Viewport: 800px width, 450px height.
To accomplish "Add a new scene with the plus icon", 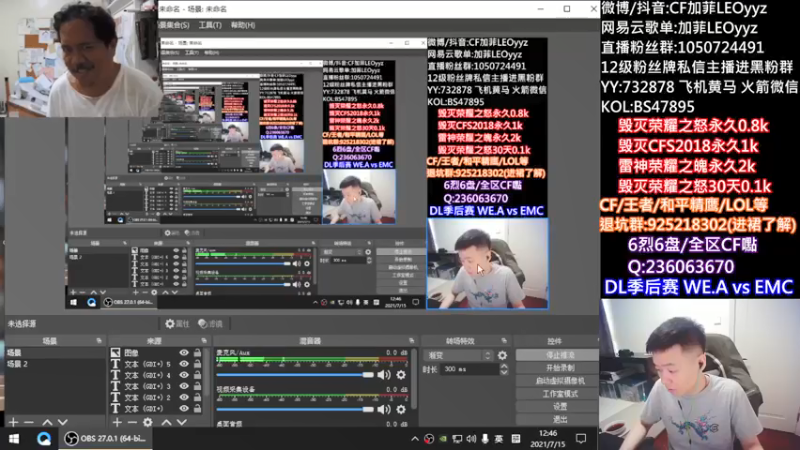I will (x=13, y=422).
